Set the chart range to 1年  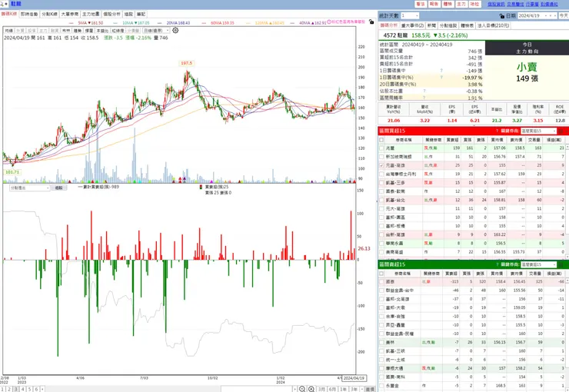(x=343, y=389)
